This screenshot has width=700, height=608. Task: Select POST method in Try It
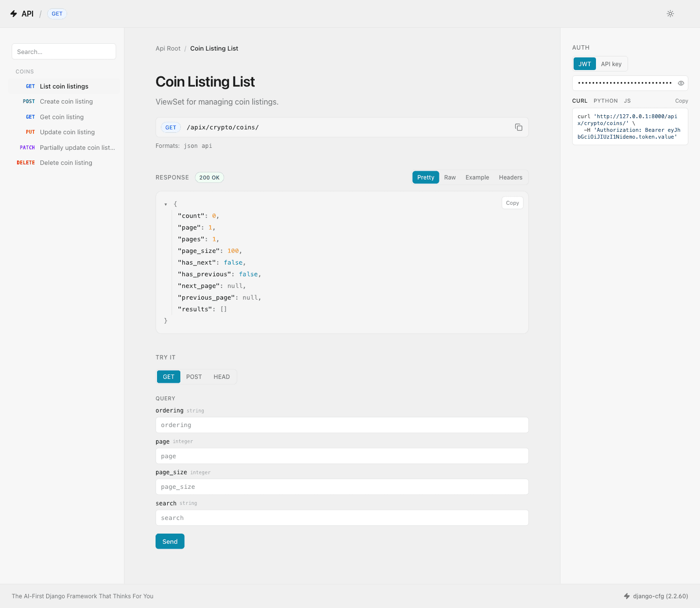tap(194, 377)
